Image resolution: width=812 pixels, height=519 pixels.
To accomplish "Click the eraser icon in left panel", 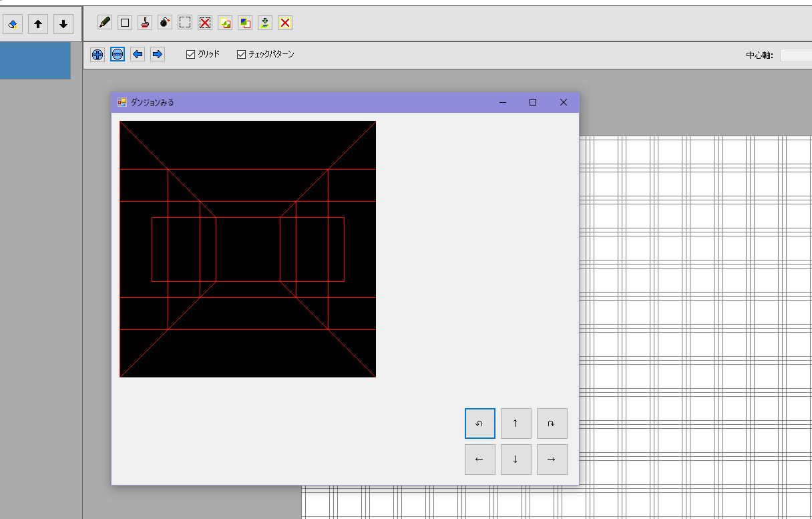I will coord(13,25).
